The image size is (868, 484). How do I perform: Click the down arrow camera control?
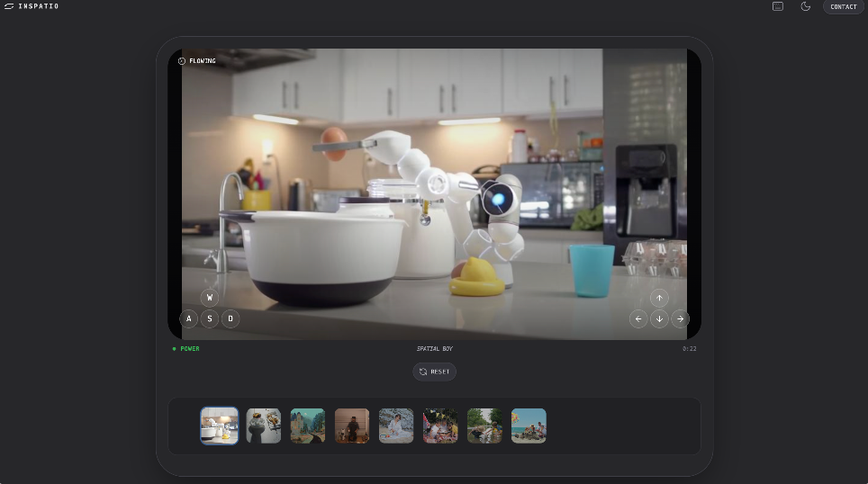tap(659, 318)
